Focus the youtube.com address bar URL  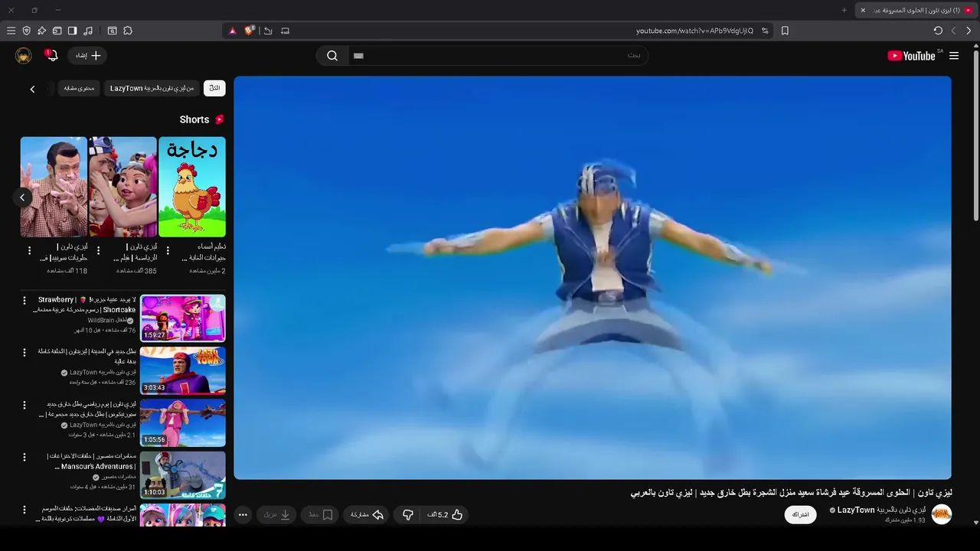(x=694, y=31)
